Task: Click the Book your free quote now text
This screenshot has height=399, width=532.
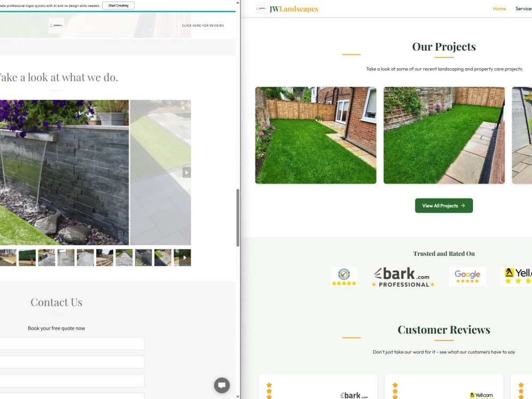Action: 56,328
